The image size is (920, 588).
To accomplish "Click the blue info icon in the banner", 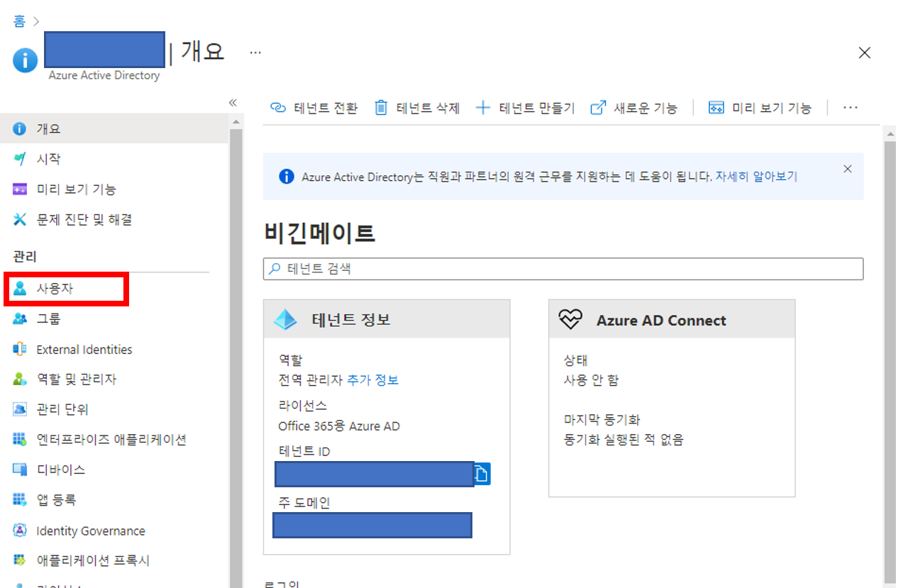I will [x=286, y=177].
